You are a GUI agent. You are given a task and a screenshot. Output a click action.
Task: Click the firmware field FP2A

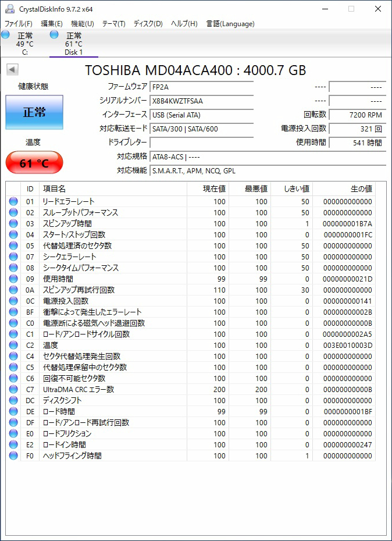[x=202, y=87]
